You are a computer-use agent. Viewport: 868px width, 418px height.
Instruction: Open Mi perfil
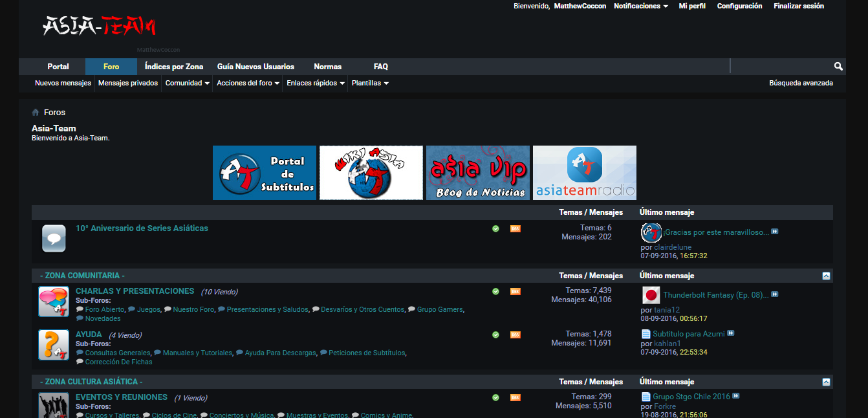(x=692, y=6)
